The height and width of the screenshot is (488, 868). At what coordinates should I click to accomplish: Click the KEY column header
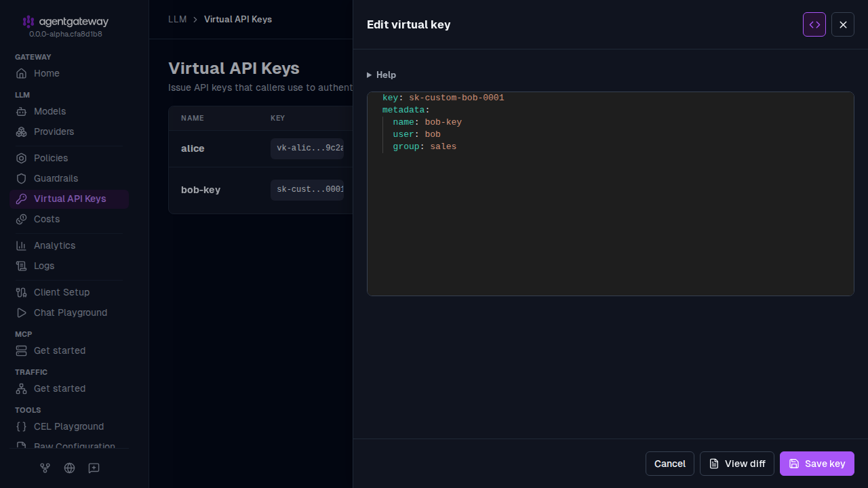point(277,118)
